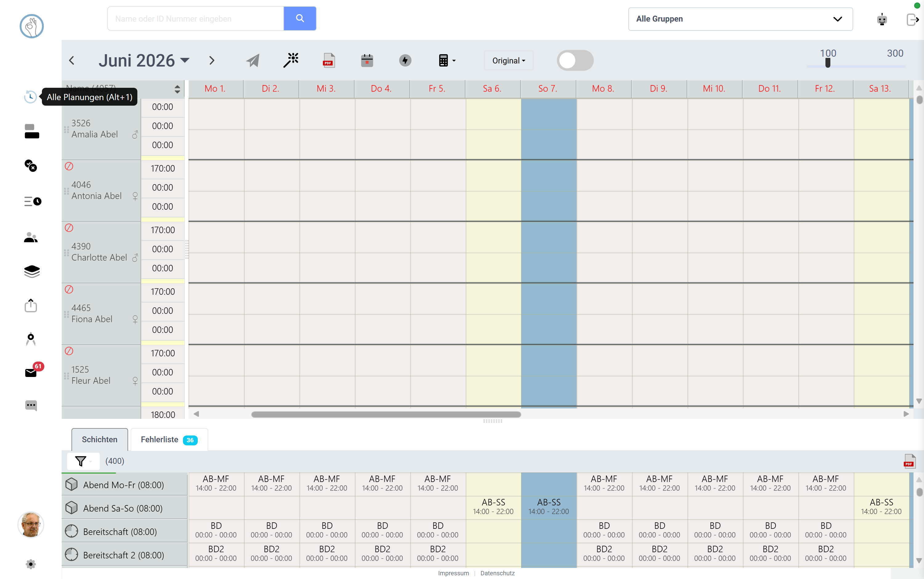The height and width of the screenshot is (579, 924).
Task: Toggle the switch next to Original
Action: coord(575,60)
